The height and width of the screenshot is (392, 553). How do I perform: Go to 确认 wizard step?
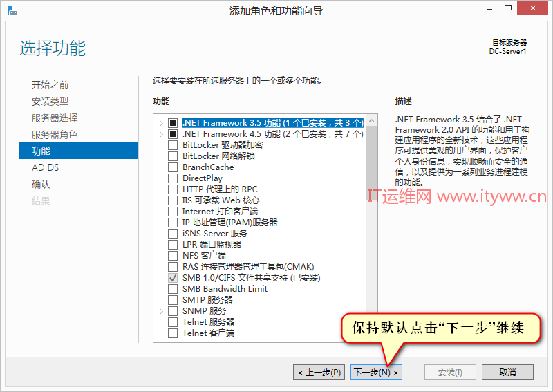click(x=41, y=184)
